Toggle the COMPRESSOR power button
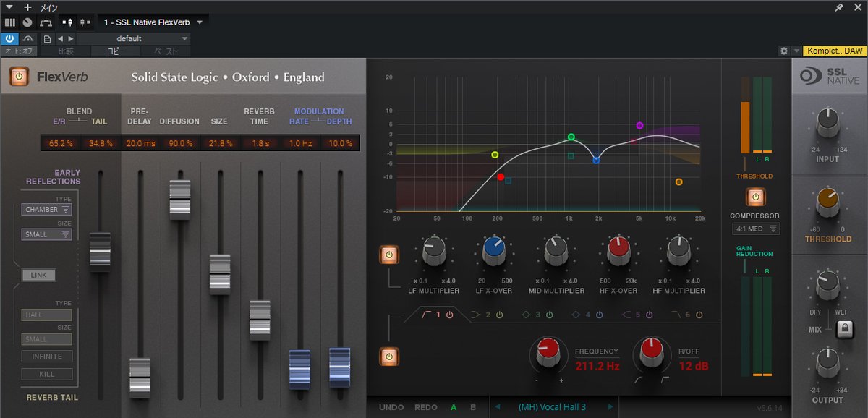 [x=755, y=197]
